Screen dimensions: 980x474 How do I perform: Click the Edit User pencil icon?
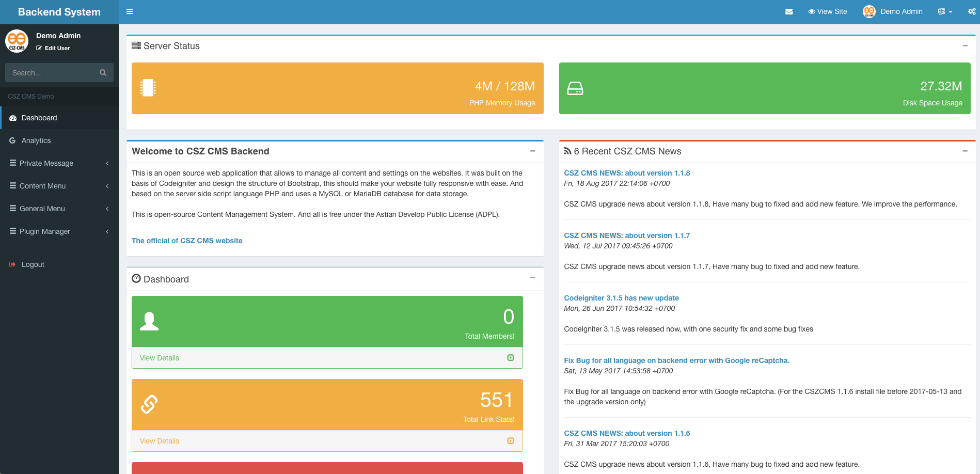(x=39, y=48)
